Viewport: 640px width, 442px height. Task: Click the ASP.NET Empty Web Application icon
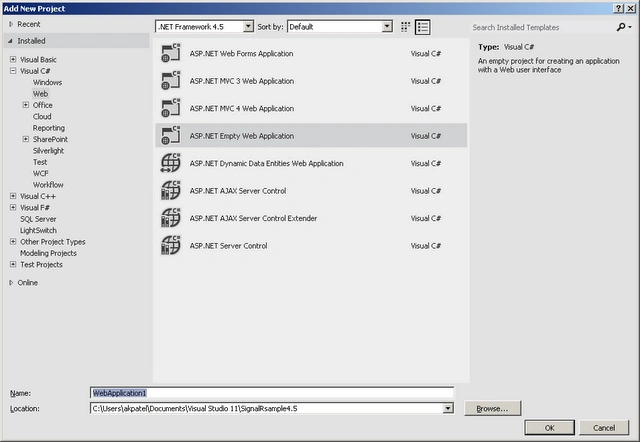(171, 135)
